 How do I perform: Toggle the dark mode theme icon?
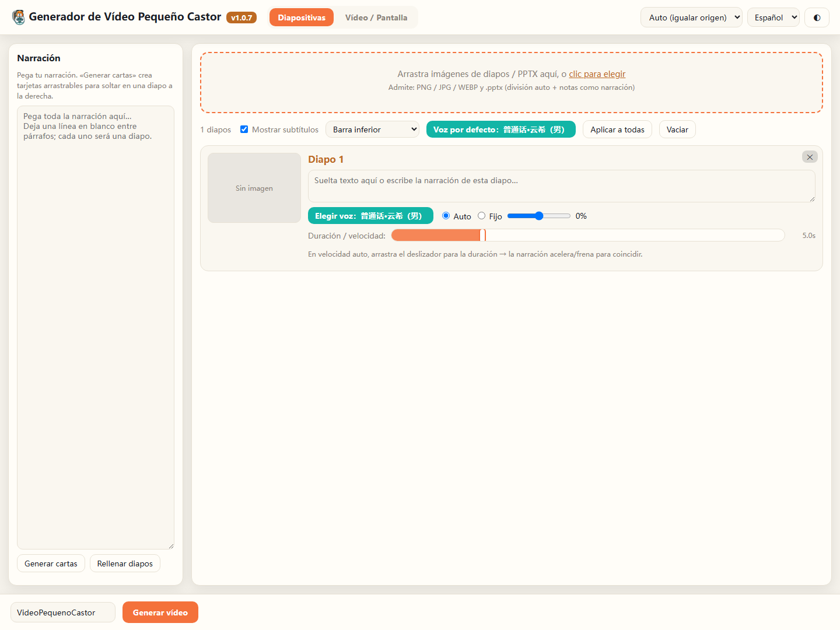click(817, 17)
